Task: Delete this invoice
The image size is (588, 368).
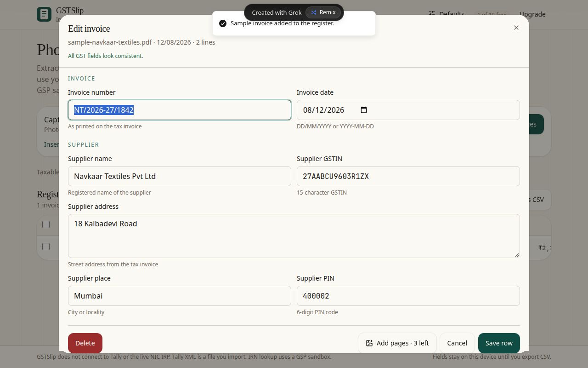Action: pyautogui.click(x=85, y=343)
